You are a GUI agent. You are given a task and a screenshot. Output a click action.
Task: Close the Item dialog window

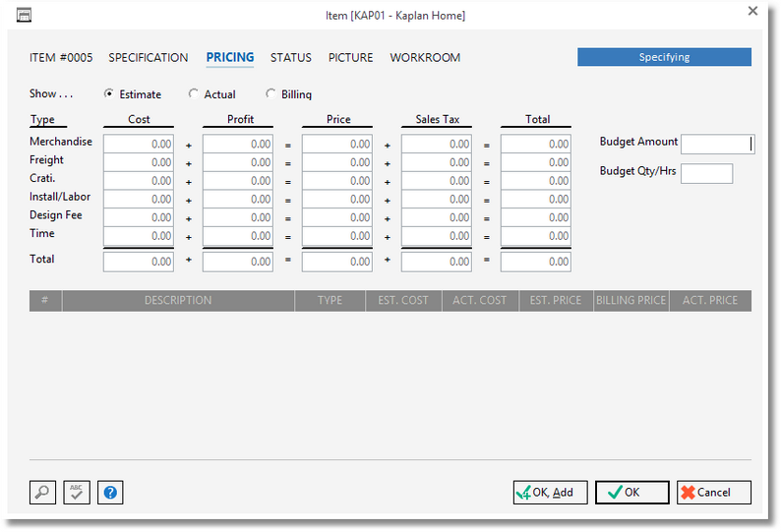pyautogui.click(x=752, y=11)
